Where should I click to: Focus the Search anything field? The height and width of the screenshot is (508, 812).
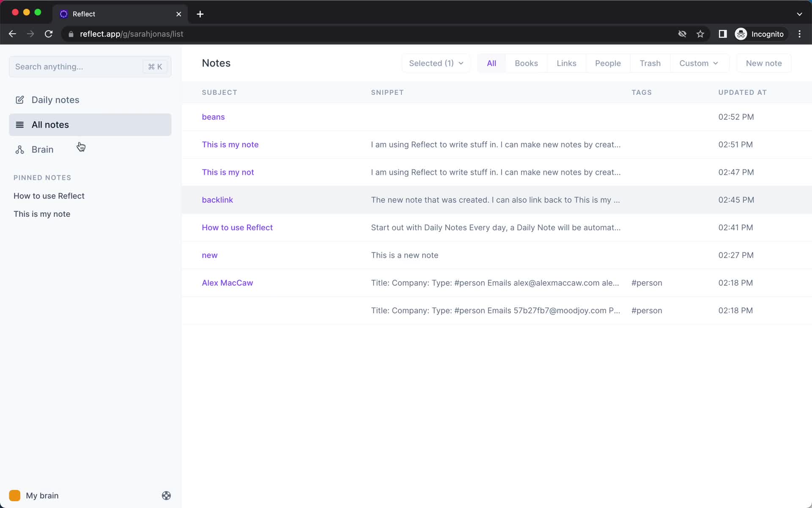[90, 66]
